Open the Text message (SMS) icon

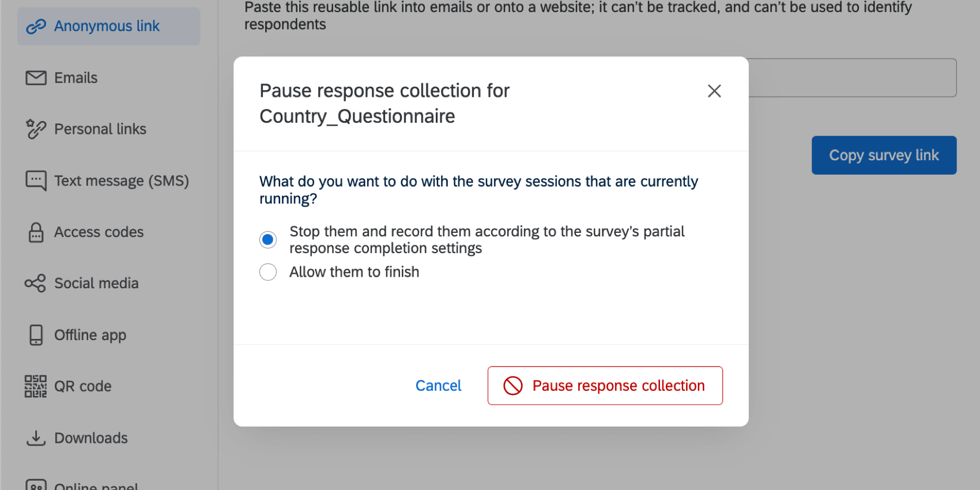36,180
